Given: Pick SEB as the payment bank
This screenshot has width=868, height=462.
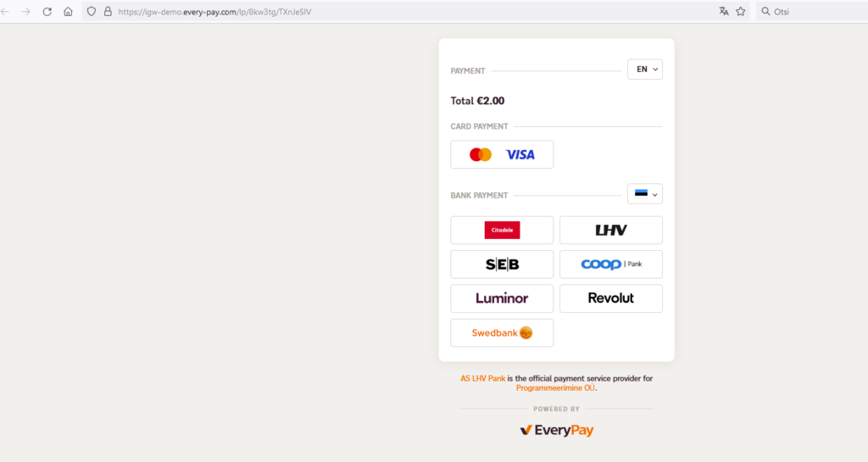Looking at the screenshot, I should 502,264.
